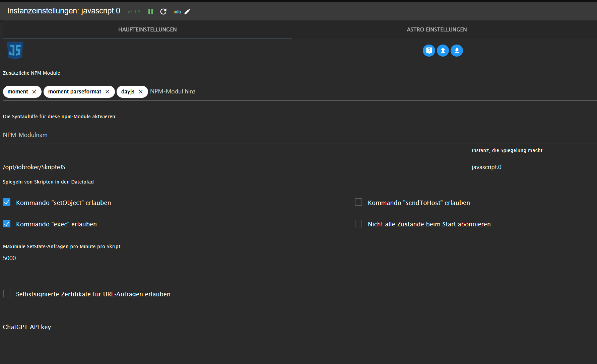Enable Selbstsignierte Zertifikate checkbox
This screenshot has height=364, width=597.
point(7,294)
